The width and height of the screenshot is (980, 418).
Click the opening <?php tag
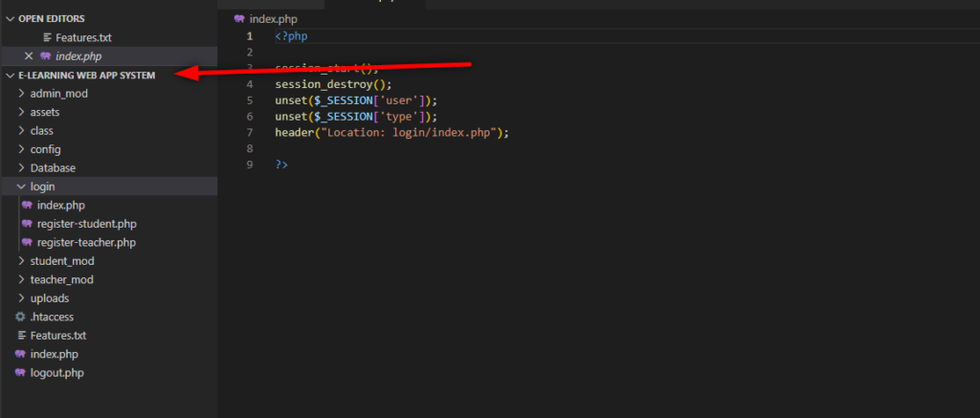(x=291, y=36)
